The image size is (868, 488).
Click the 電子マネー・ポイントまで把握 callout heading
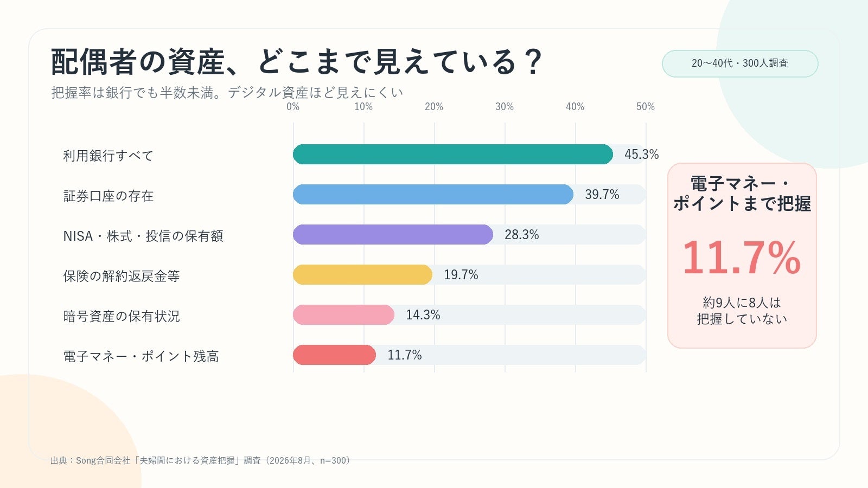[742, 194]
